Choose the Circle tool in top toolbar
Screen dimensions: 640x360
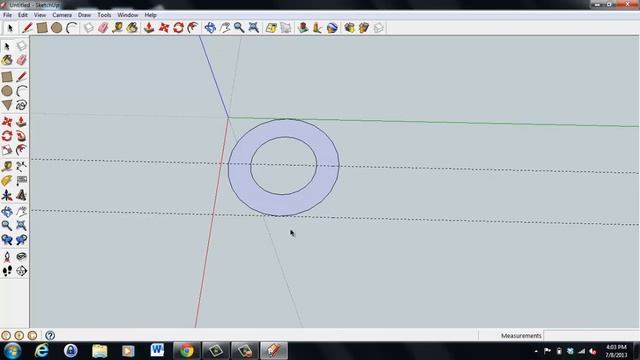pos(56,28)
